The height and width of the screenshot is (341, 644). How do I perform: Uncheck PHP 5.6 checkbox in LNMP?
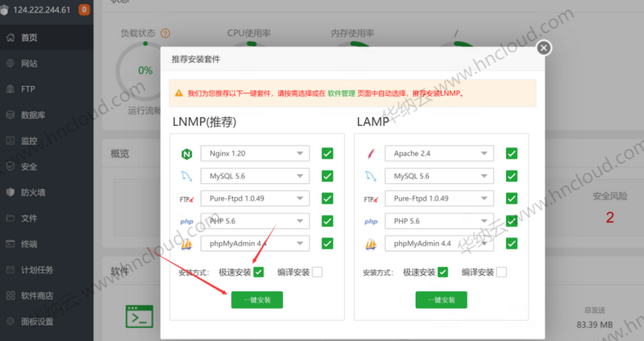(328, 221)
